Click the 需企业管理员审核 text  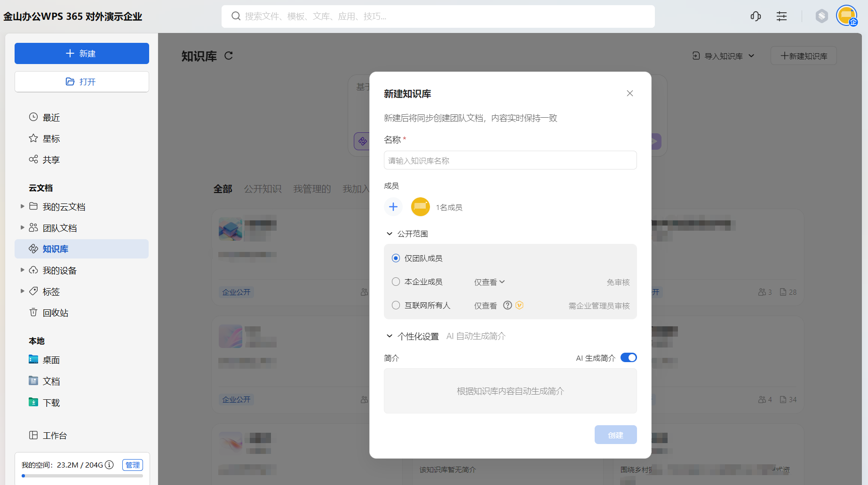(x=599, y=306)
